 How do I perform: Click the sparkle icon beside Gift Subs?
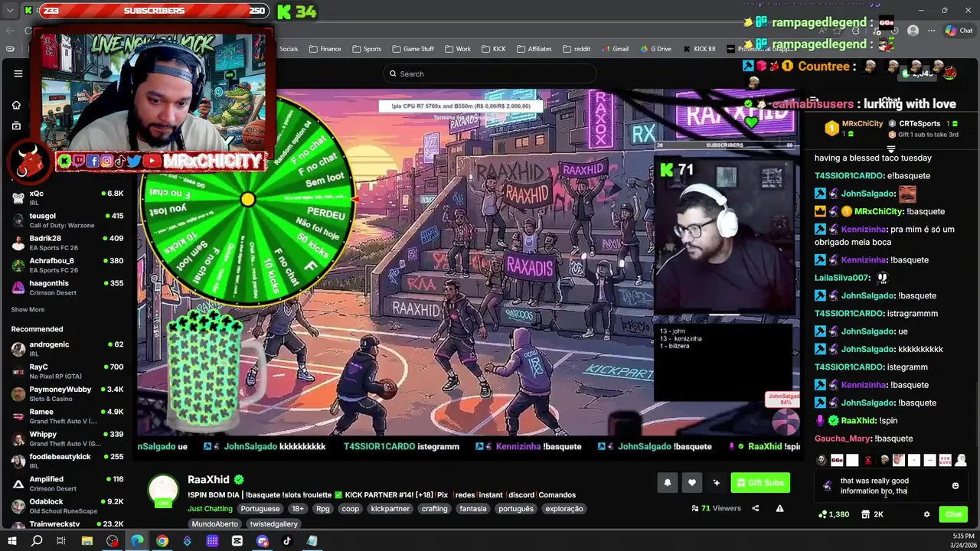(716, 482)
